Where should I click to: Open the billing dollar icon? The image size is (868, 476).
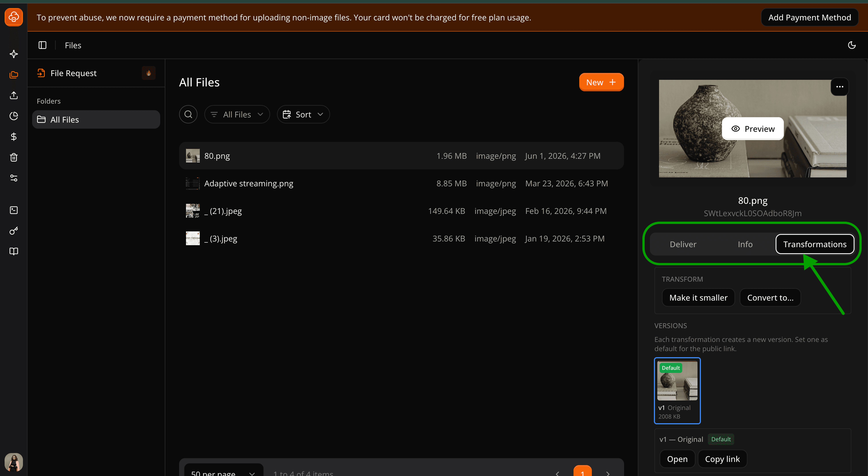(x=14, y=137)
